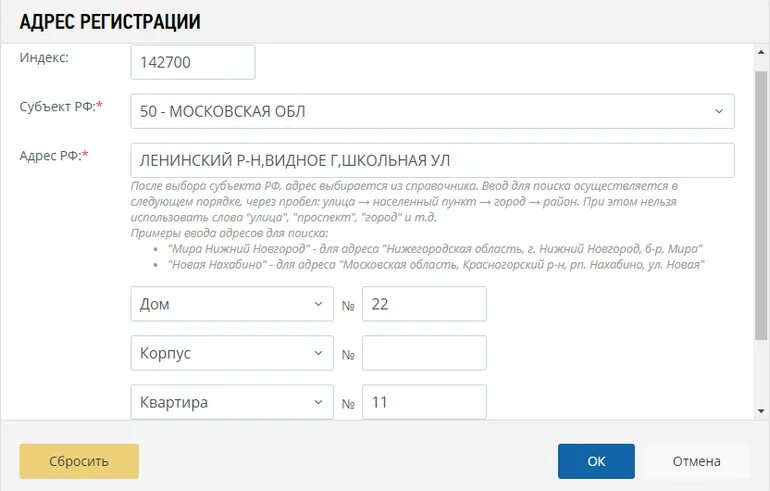The image size is (770, 491).
Task: Confirm with the OK button
Action: pyautogui.click(x=596, y=461)
